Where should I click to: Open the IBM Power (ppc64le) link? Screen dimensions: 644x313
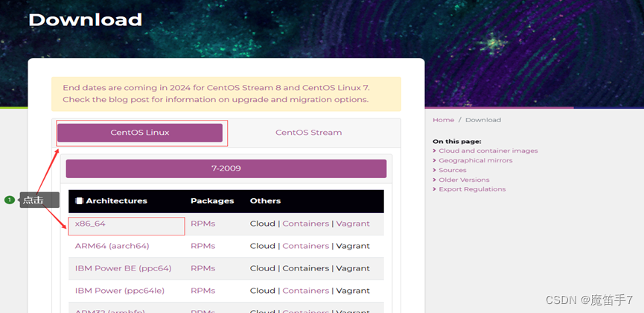pyautogui.click(x=120, y=291)
